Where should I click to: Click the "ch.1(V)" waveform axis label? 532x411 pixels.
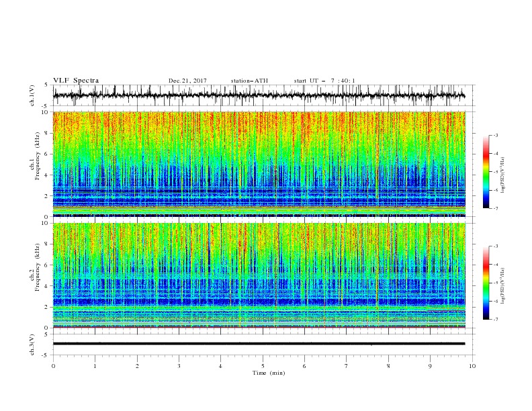click(32, 95)
